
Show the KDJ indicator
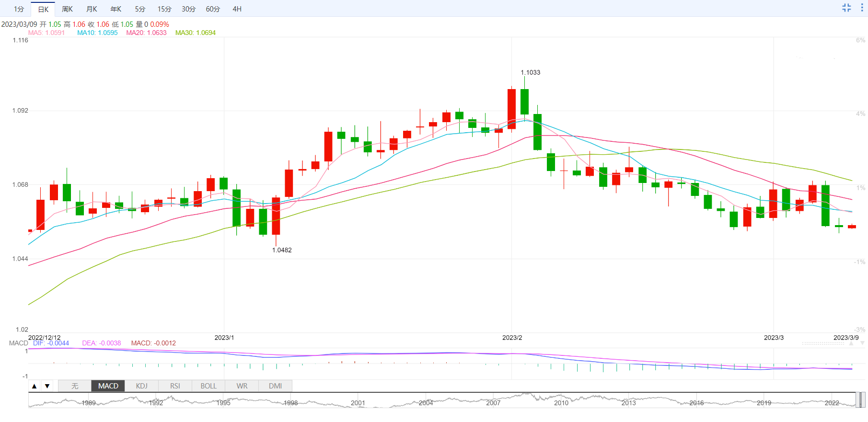coord(142,386)
